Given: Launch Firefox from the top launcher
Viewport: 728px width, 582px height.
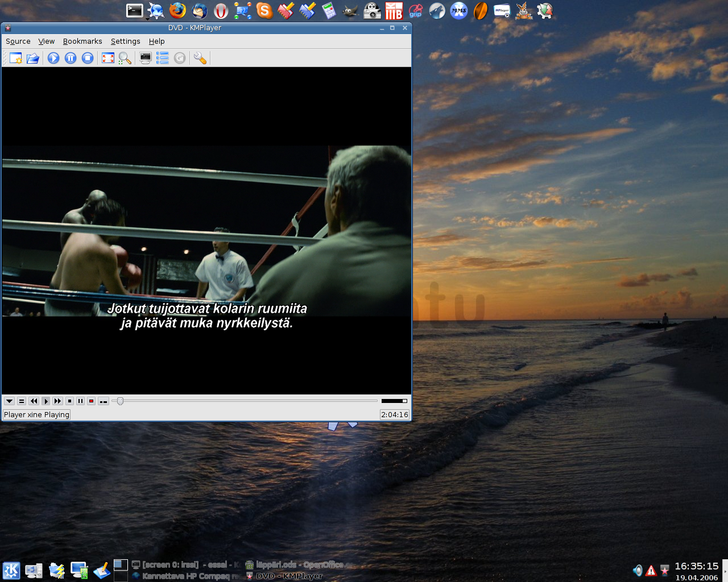Looking at the screenshot, I should 177,10.
